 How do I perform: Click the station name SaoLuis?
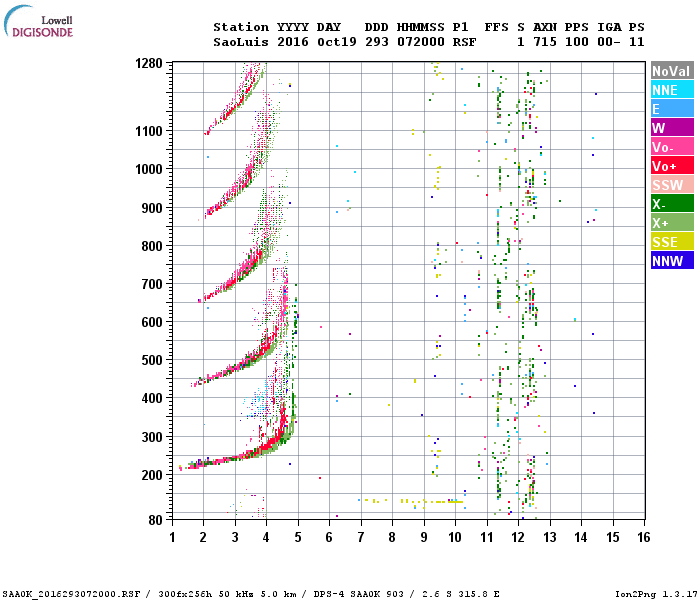point(241,42)
